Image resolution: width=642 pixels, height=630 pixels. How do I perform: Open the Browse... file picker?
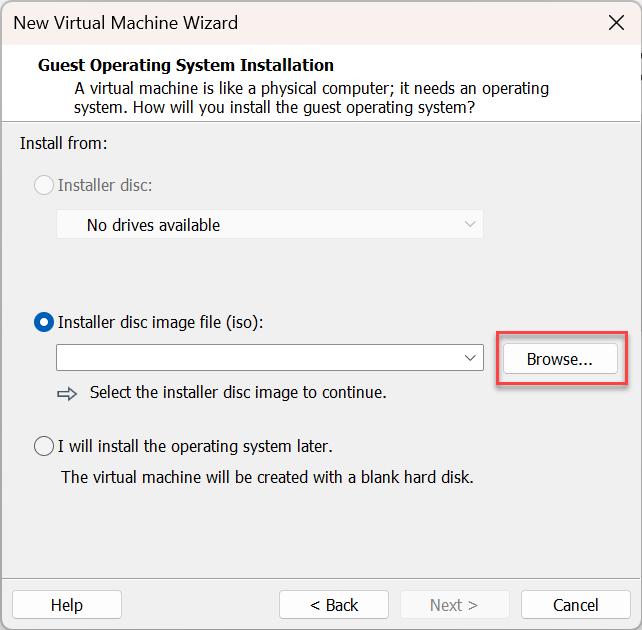pyautogui.click(x=560, y=359)
